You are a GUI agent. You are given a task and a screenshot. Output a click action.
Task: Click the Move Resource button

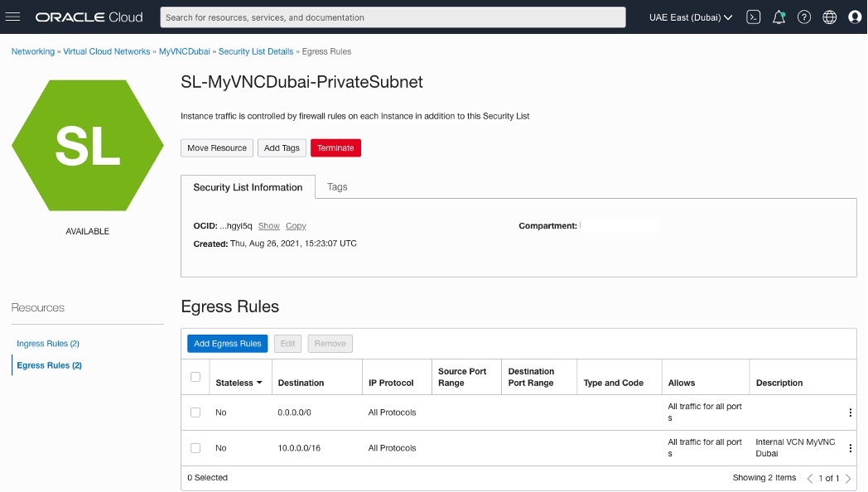pos(217,147)
